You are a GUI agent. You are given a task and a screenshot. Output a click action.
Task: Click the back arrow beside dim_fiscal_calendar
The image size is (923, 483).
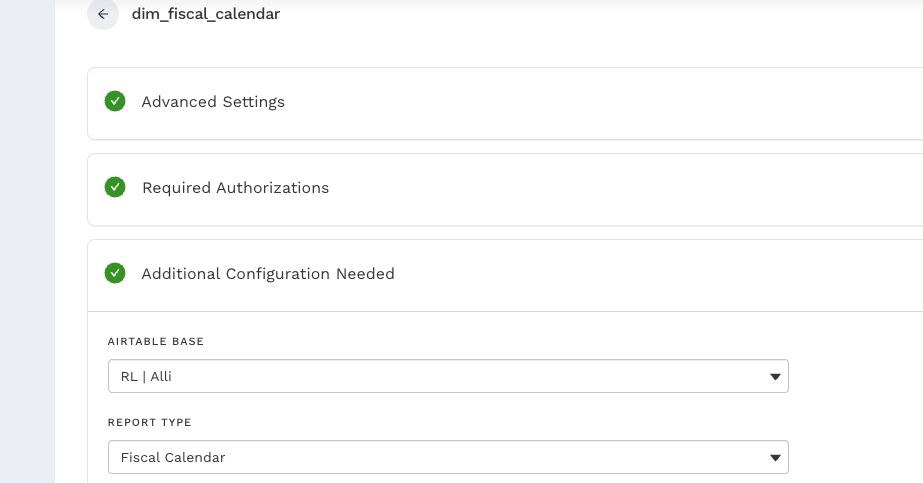tap(103, 14)
